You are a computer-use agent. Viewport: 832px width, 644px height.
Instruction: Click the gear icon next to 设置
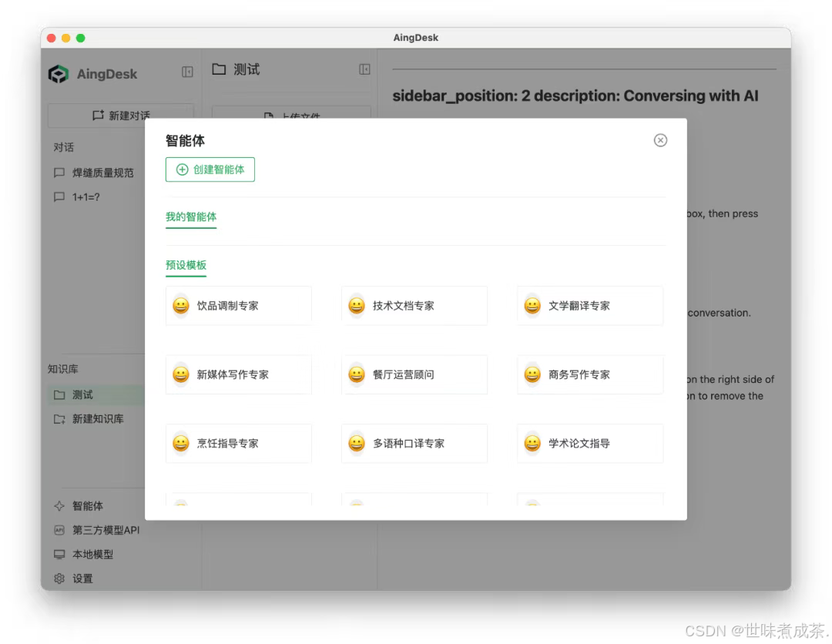point(59,579)
